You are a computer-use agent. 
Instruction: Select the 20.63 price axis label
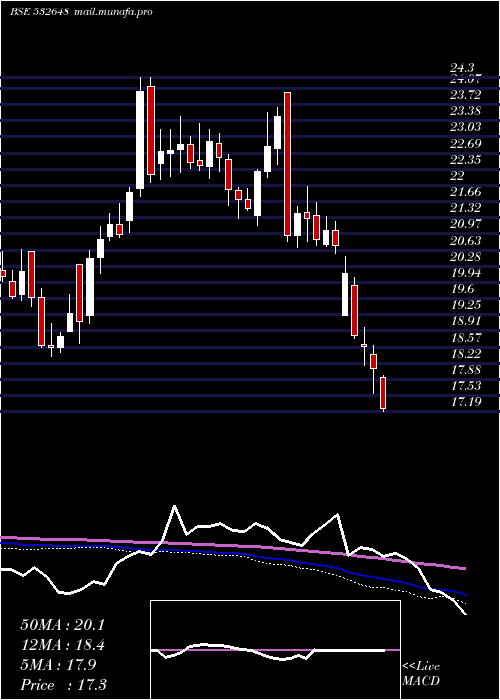[x=466, y=241]
